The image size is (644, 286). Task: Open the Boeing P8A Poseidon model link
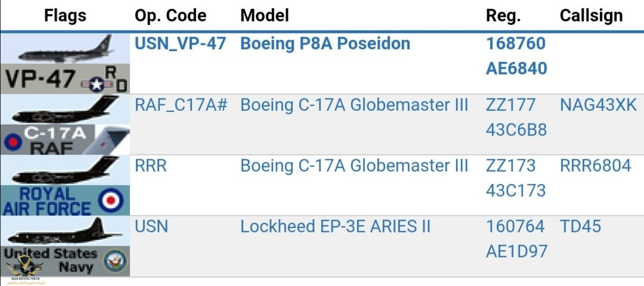tap(325, 44)
